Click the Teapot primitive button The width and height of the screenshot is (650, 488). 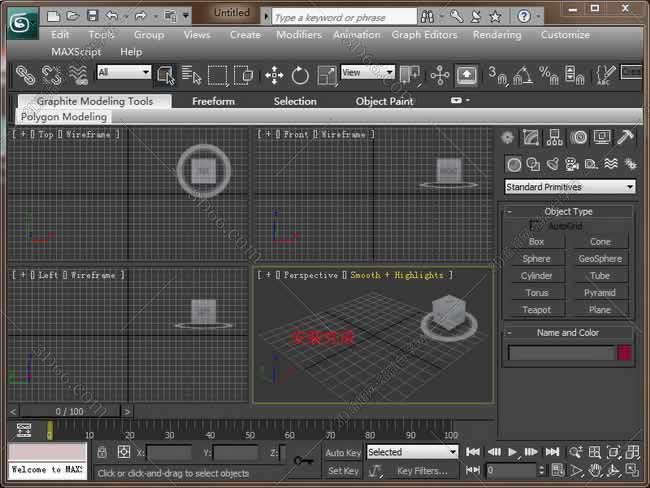click(x=536, y=310)
